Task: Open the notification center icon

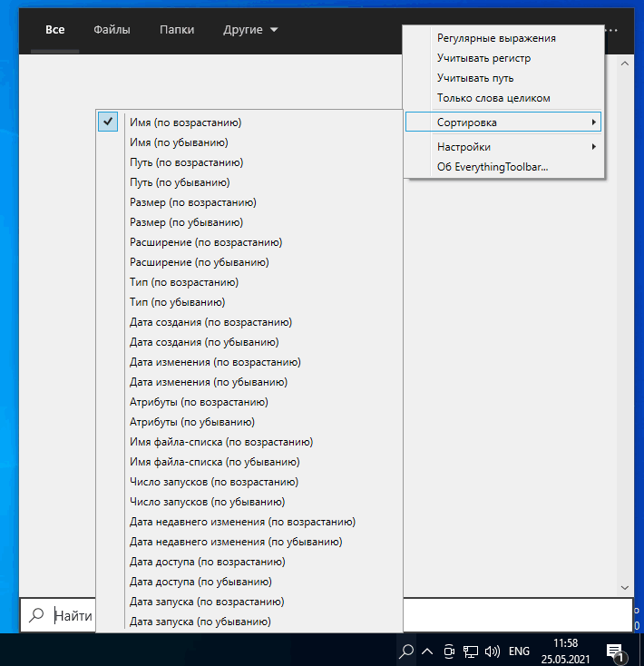Action: [x=615, y=652]
